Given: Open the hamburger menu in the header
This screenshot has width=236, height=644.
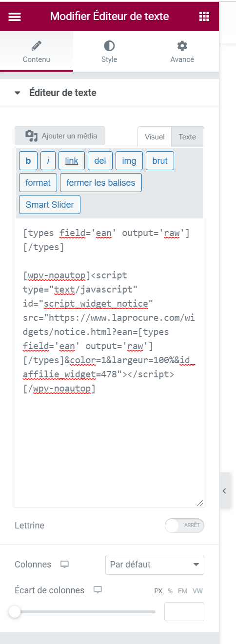Looking at the screenshot, I should (x=15, y=17).
